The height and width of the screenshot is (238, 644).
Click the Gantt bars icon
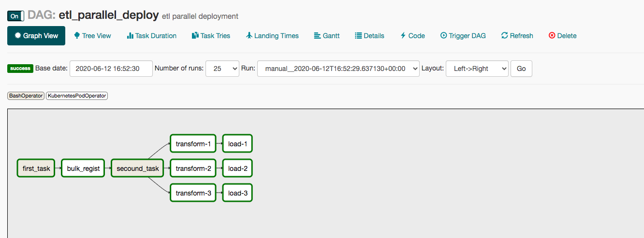point(318,36)
